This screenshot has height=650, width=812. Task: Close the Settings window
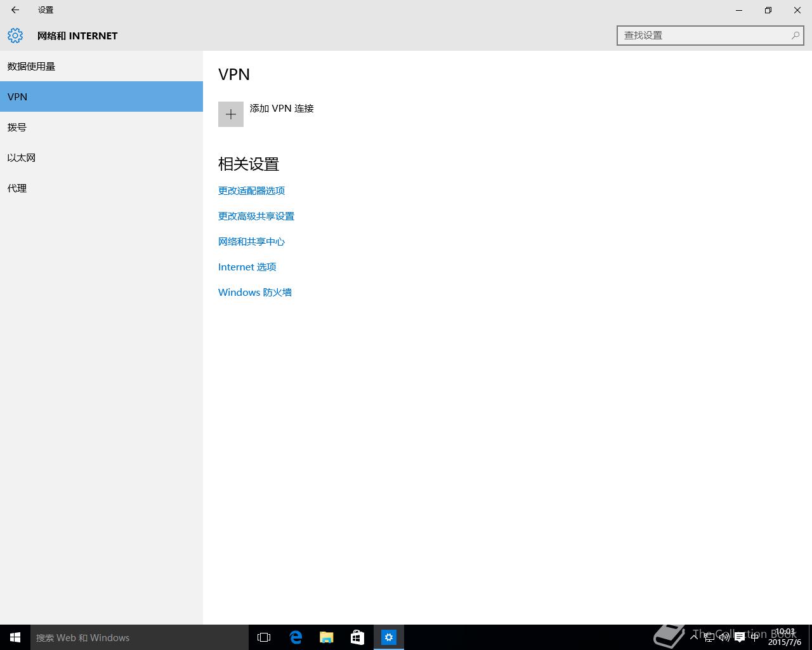(x=797, y=10)
